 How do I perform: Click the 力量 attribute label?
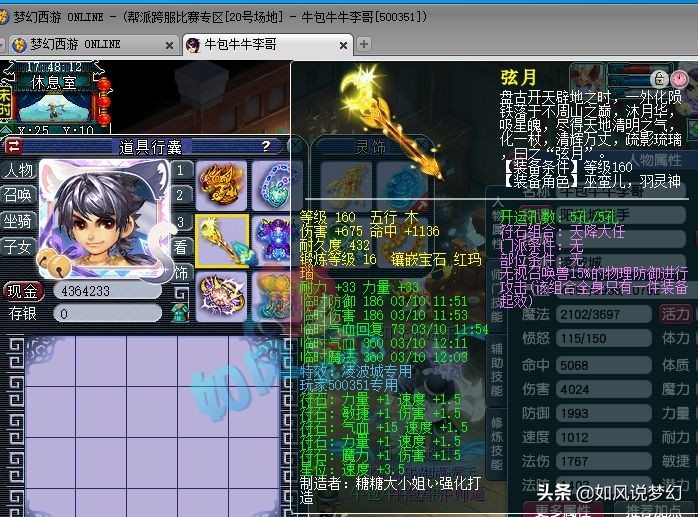point(675,413)
